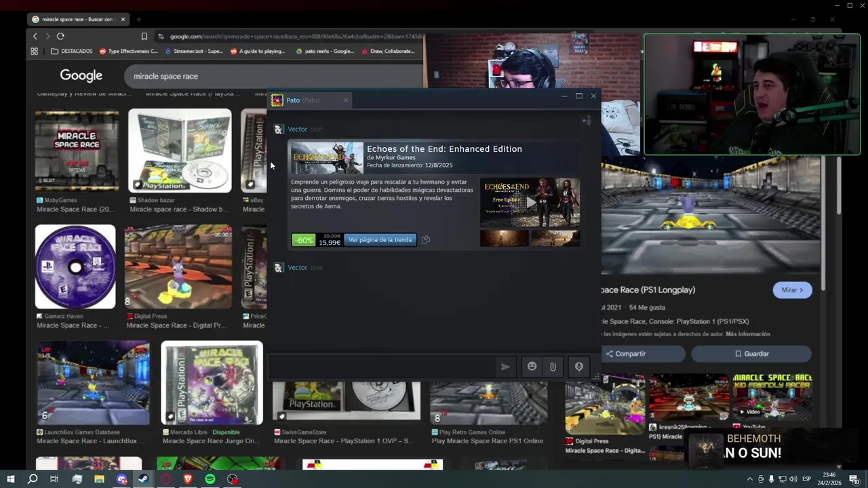
Task: Start voice chat with microphone icon
Action: pyautogui.click(x=578, y=367)
